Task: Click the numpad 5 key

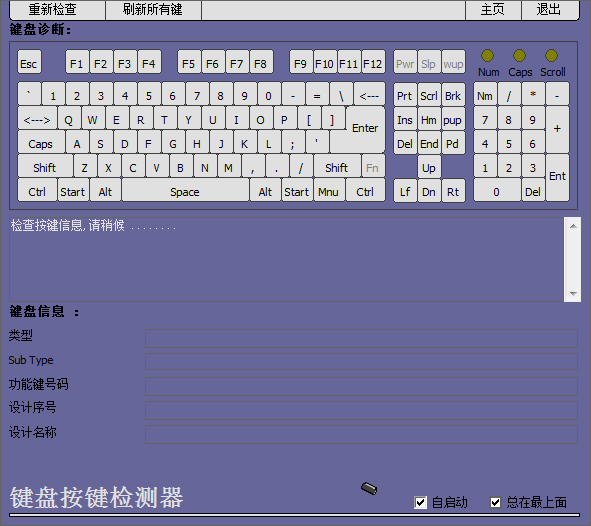Action: (x=509, y=142)
